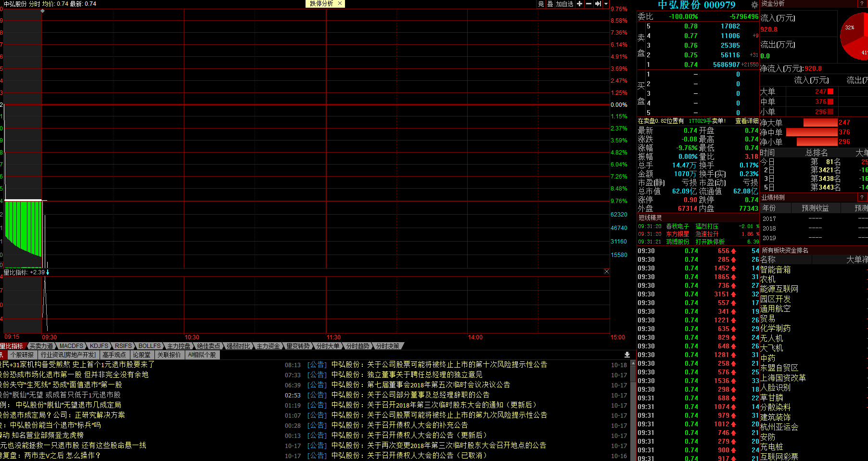Click the 量比指标 down arrow indicator
Image resolution: width=868 pixels, height=461 pixels.
point(48,272)
